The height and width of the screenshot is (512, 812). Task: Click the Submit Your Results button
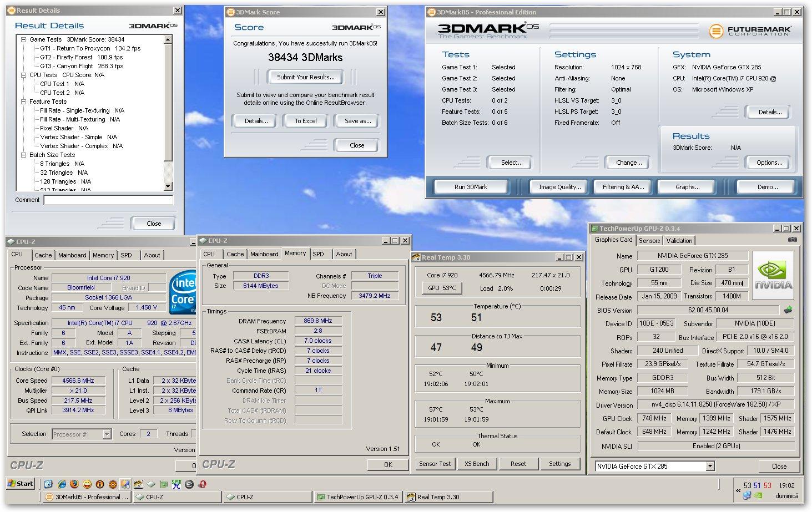[x=306, y=77]
